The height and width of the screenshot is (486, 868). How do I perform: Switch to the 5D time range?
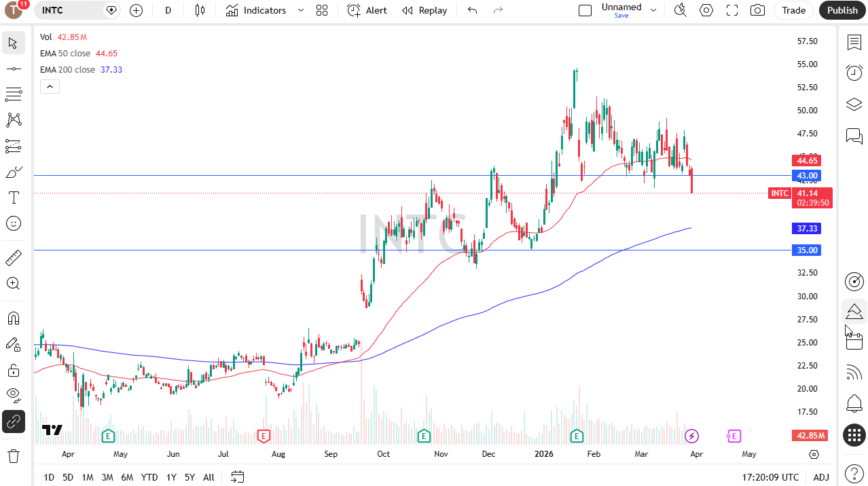[x=68, y=477]
